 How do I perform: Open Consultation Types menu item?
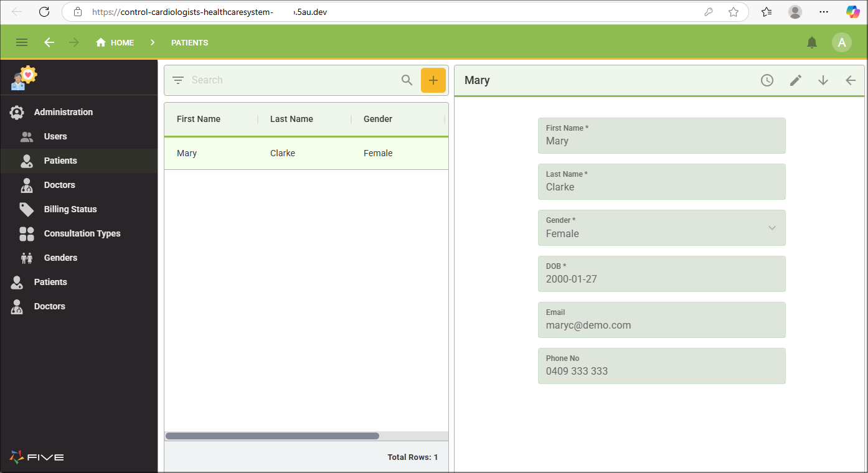pyautogui.click(x=78, y=233)
